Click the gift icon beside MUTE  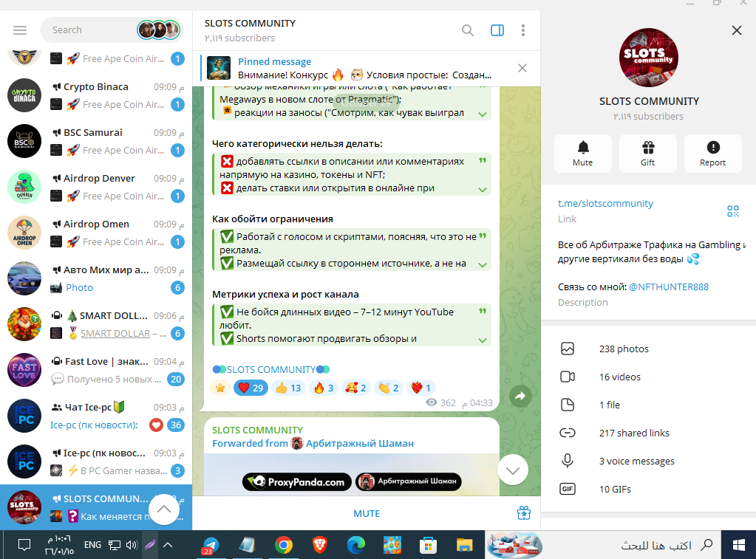click(x=524, y=513)
